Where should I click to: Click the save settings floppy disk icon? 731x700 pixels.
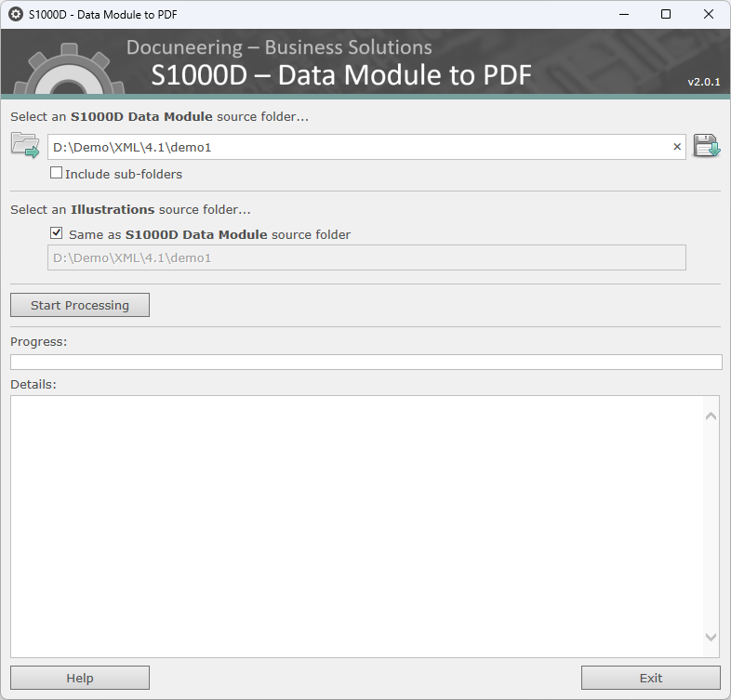coord(706,145)
